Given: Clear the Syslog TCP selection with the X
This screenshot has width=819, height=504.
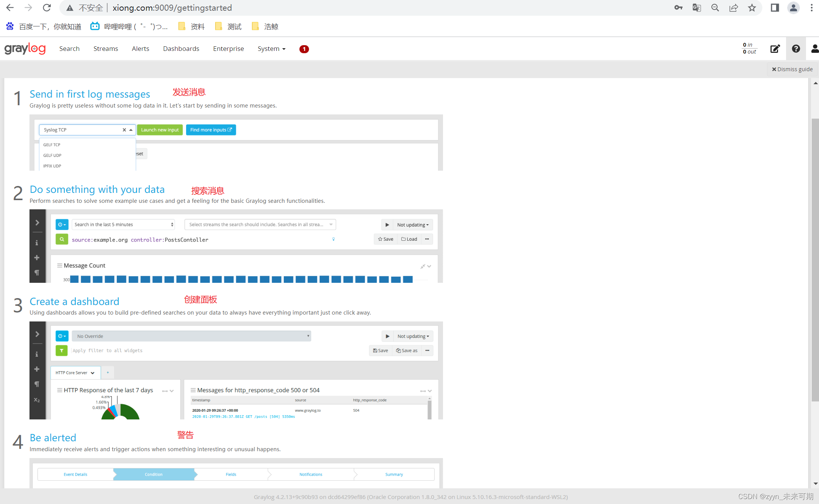Looking at the screenshot, I should pyautogui.click(x=124, y=130).
